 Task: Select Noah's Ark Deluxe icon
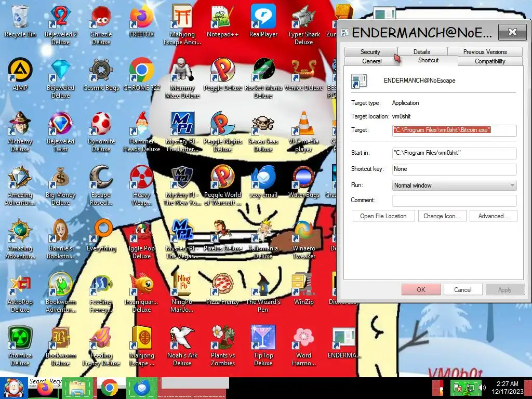182,346
